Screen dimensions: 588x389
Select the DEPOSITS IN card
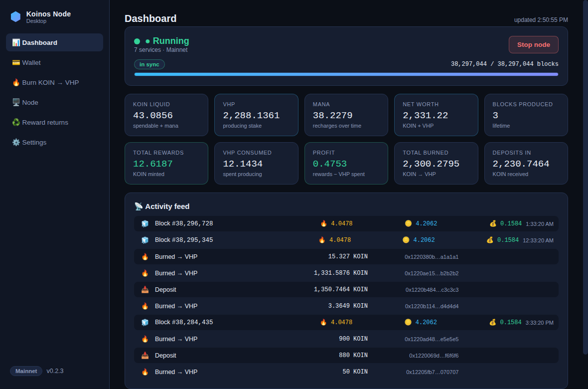click(526, 164)
